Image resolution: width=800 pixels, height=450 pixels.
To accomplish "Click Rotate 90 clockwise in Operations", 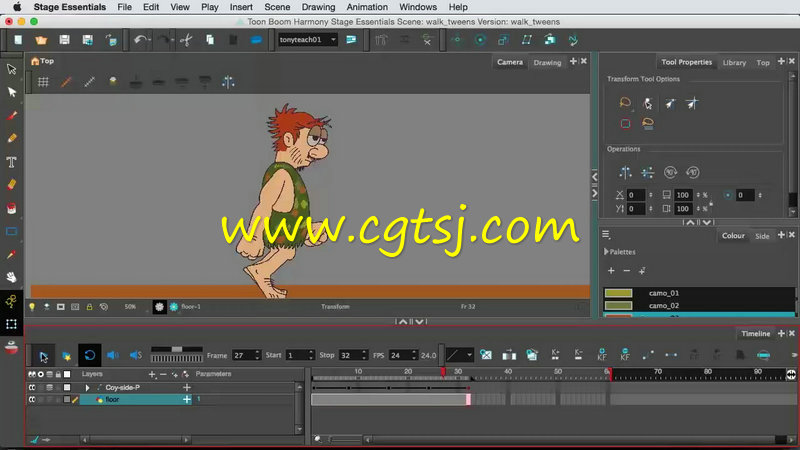I will tap(670, 172).
